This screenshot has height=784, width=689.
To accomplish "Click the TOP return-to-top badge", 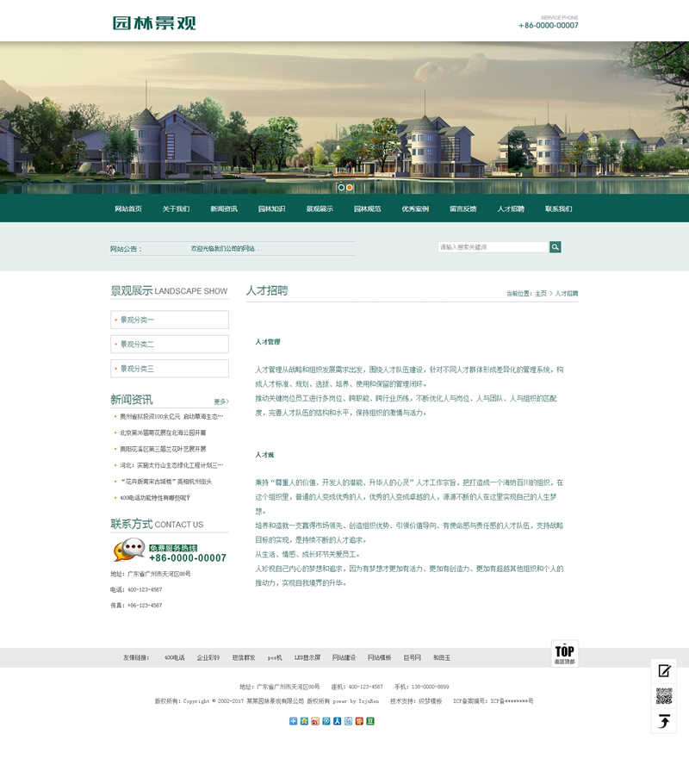I will coord(564,653).
